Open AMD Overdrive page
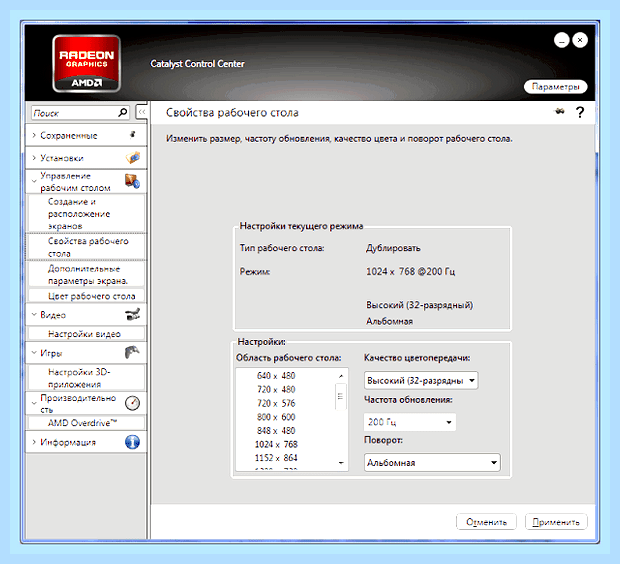The height and width of the screenshot is (564, 620). (x=86, y=423)
